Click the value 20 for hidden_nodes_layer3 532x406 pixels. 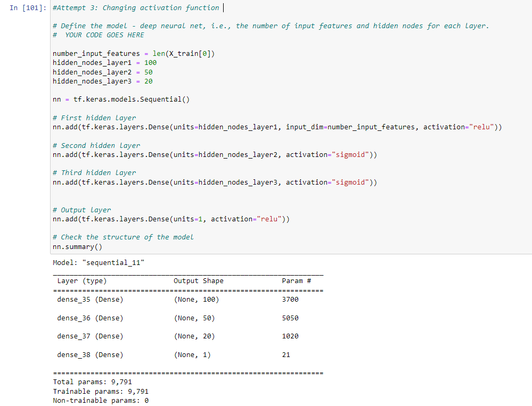(x=148, y=81)
